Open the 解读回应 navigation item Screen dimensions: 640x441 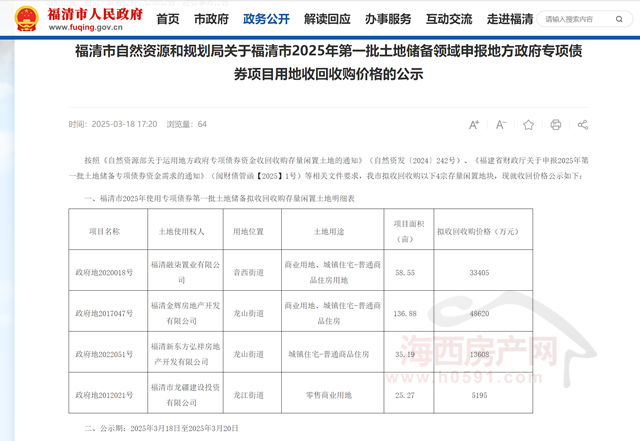tap(327, 19)
